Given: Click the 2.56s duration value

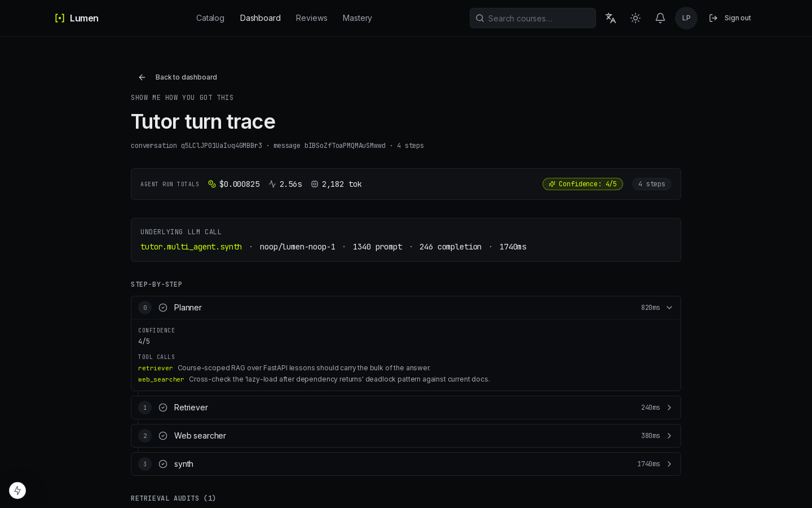Looking at the screenshot, I should coord(291,184).
